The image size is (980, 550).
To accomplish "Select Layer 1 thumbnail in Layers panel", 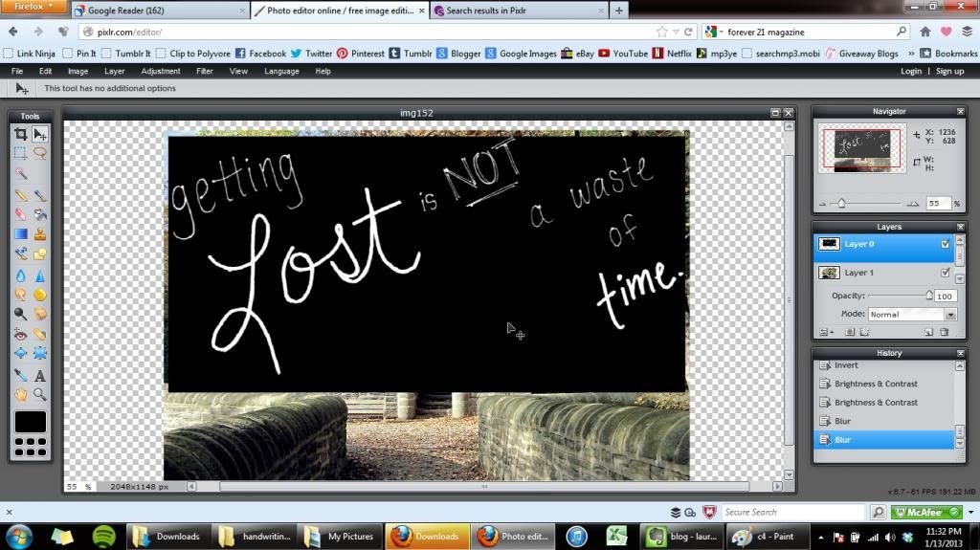I will tap(830, 273).
